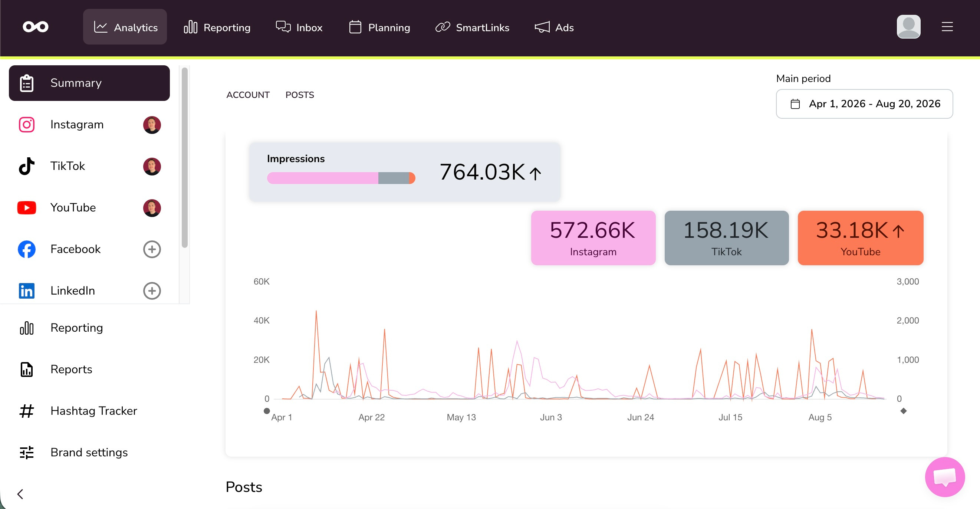980x509 pixels.
Task: Click the Impressions progress bar
Action: (x=341, y=178)
